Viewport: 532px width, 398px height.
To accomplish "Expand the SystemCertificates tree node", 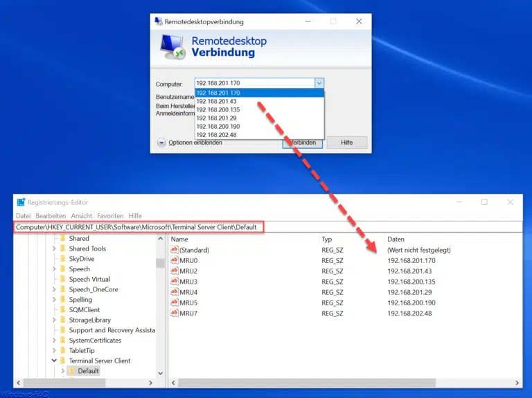I will pyautogui.click(x=53, y=341).
